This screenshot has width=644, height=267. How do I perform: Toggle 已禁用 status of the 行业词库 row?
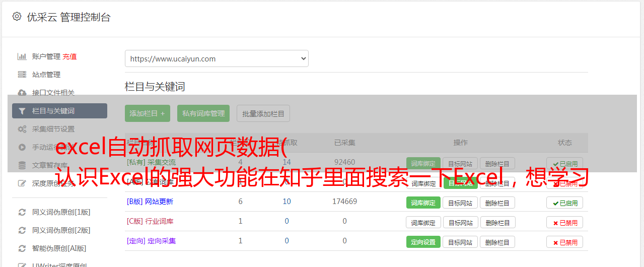[x=565, y=222]
